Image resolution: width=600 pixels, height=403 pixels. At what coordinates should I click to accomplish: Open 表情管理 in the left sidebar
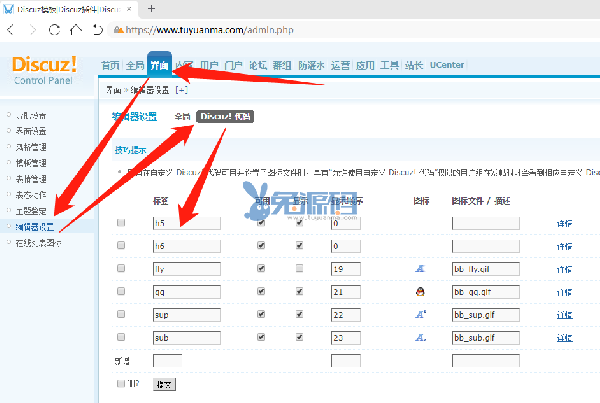click(31, 179)
